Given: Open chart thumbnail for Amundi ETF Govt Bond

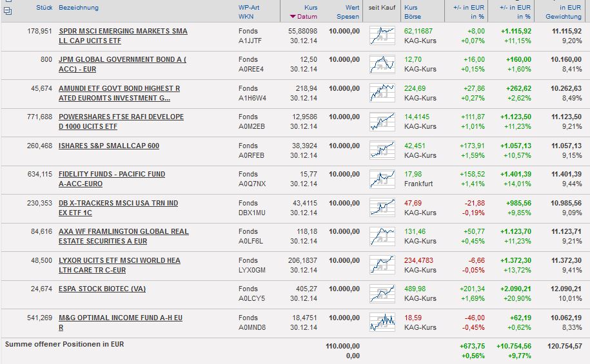Looking at the screenshot, I should click(x=382, y=93).
